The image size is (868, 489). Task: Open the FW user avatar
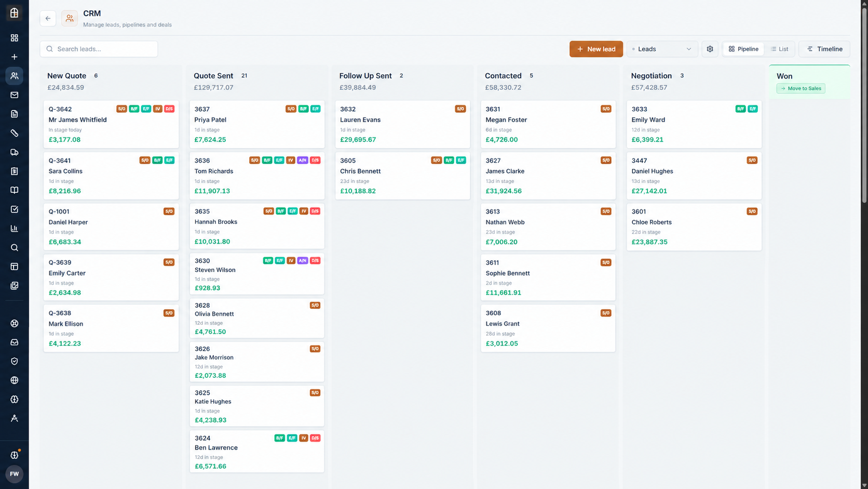pyautogui.click(x=15, y=474)
